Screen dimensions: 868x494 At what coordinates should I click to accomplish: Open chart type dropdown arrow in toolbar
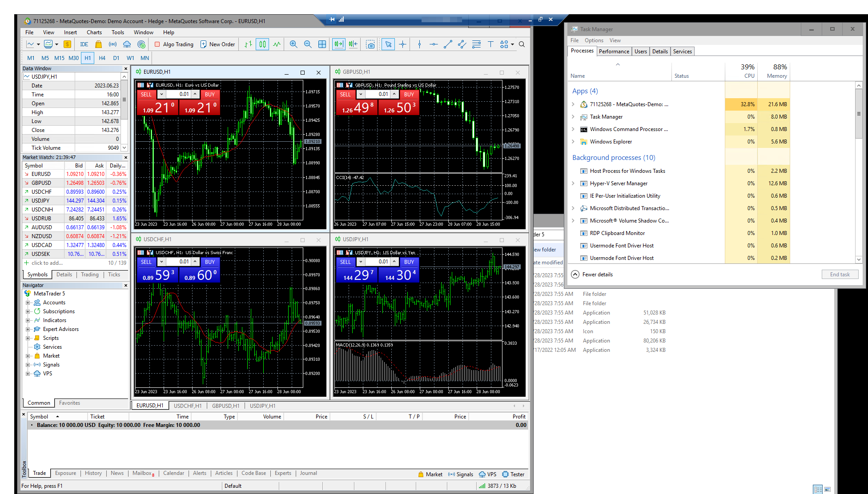38,44
